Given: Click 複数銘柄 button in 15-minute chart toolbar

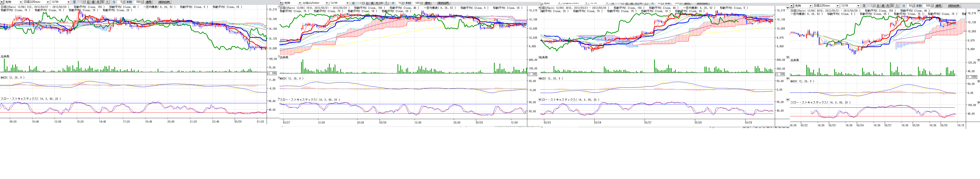Looking at the screenshot, I should pyautogui.click(x=443, y=3).
